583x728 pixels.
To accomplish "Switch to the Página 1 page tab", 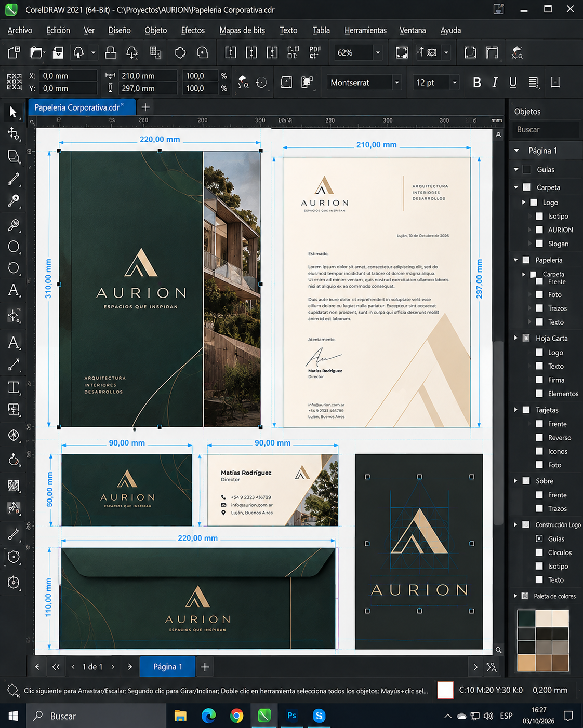I will 167,667.
